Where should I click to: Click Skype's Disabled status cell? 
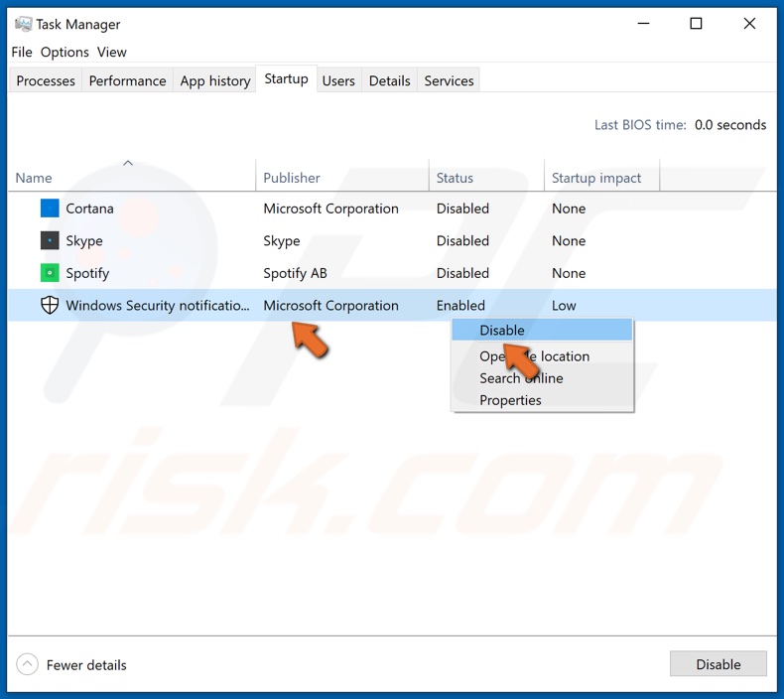click(462, 240)
